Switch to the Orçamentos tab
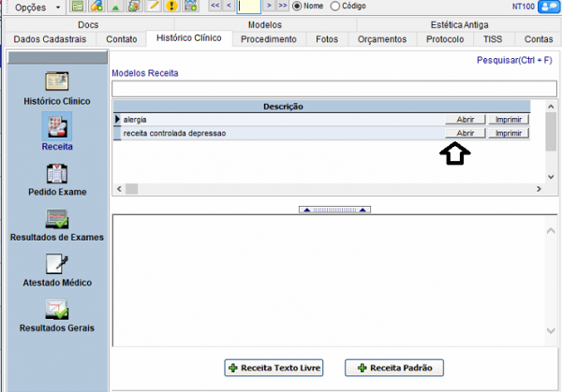The width and height of the screenshot is (562, 392). 382,39
